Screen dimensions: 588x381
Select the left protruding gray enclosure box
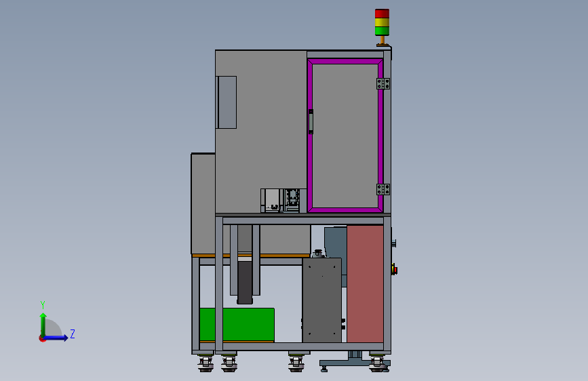point(203,203)
